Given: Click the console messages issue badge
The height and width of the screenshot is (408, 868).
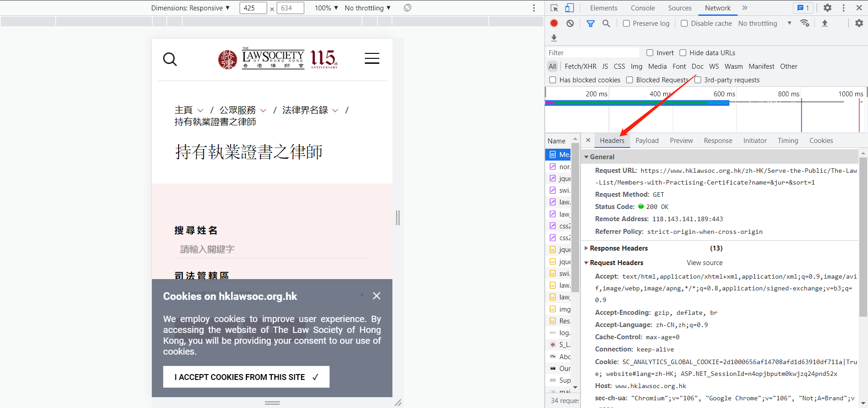Looking at the screenshot, I should tap(803, 8).
